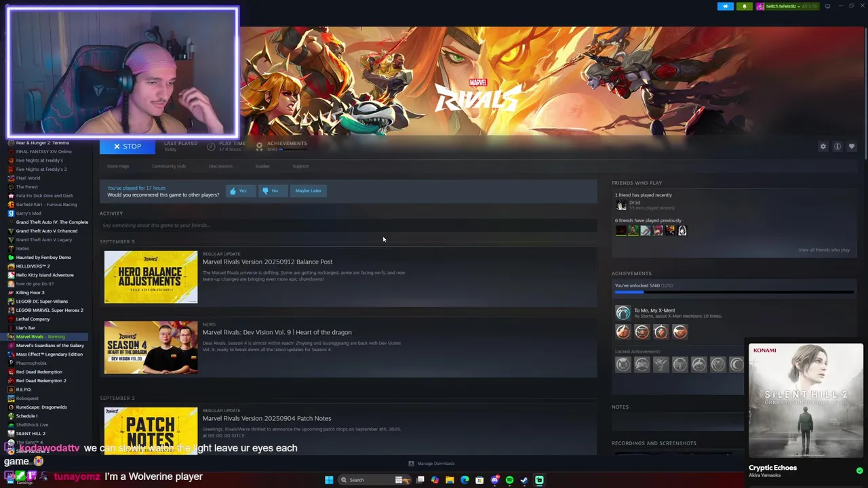Click the achievements progress bar
Screen dimensions: 868x488
coord(734,292)
